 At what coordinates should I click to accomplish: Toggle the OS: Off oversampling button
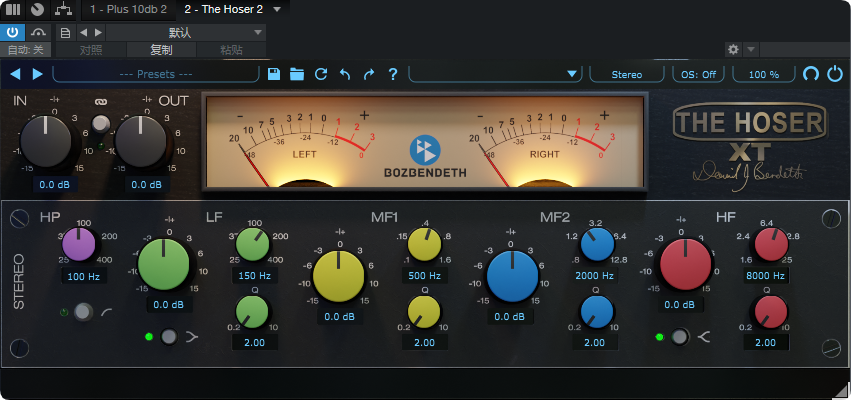point(698,74)
